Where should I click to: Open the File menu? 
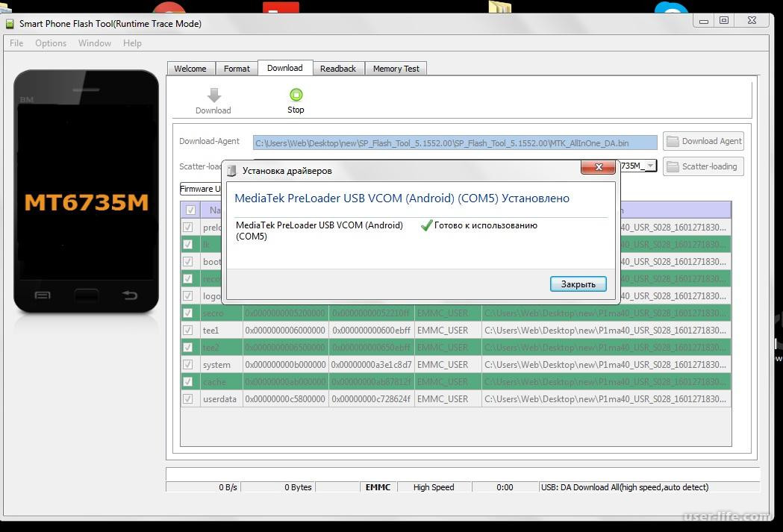tap(16, 43)
